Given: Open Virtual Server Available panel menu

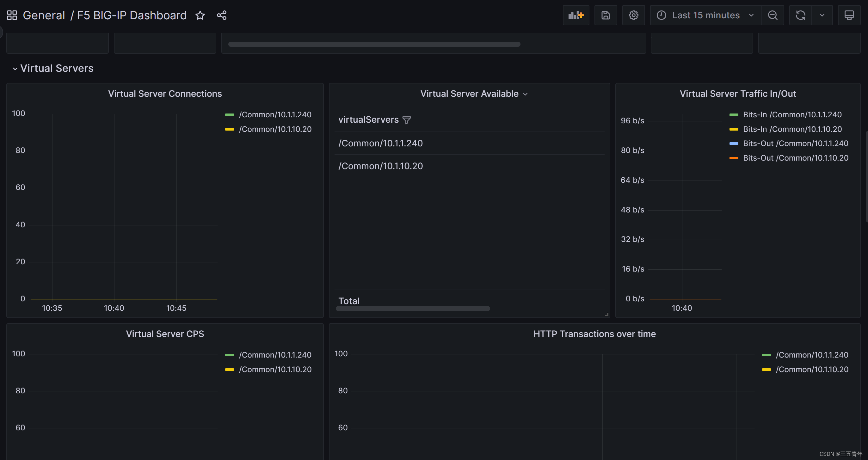Looking at the screenshot, I should coord(525,94).
